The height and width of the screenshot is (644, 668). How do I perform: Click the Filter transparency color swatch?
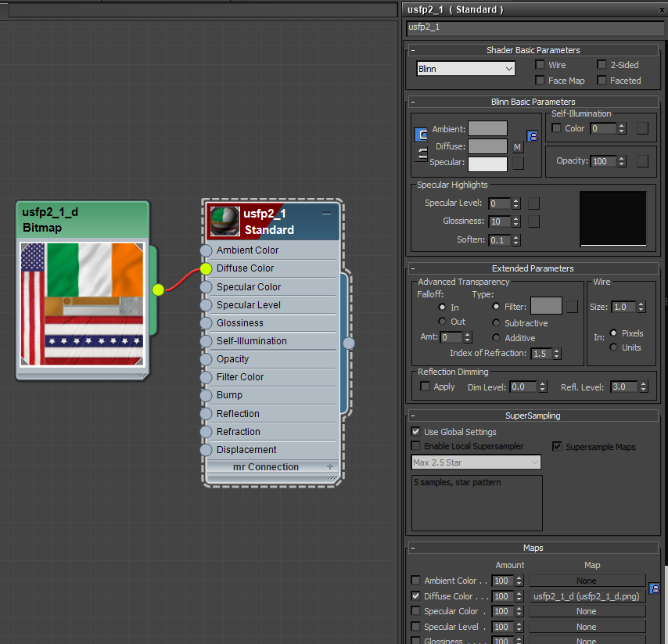(x=546, y=305)
